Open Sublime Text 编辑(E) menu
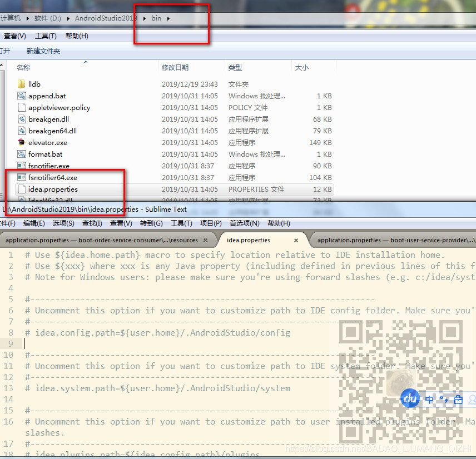 click(34, 223)
